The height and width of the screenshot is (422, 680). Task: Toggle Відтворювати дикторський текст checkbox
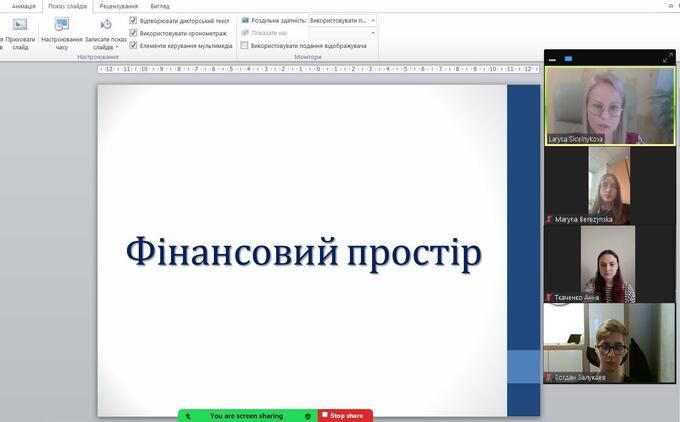coord(134,20)
